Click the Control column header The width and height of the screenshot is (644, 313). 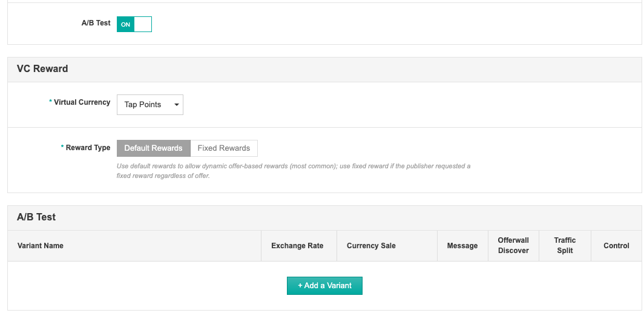(616, 246)
